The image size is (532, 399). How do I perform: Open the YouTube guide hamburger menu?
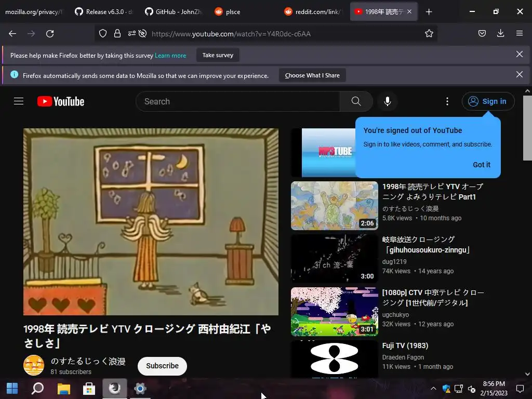pos(19,101)
